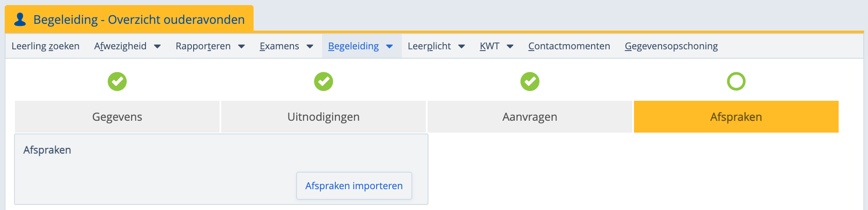Go to Contactmomenten menu item
This screenshot has width=868, height=210.
[569, 46]
